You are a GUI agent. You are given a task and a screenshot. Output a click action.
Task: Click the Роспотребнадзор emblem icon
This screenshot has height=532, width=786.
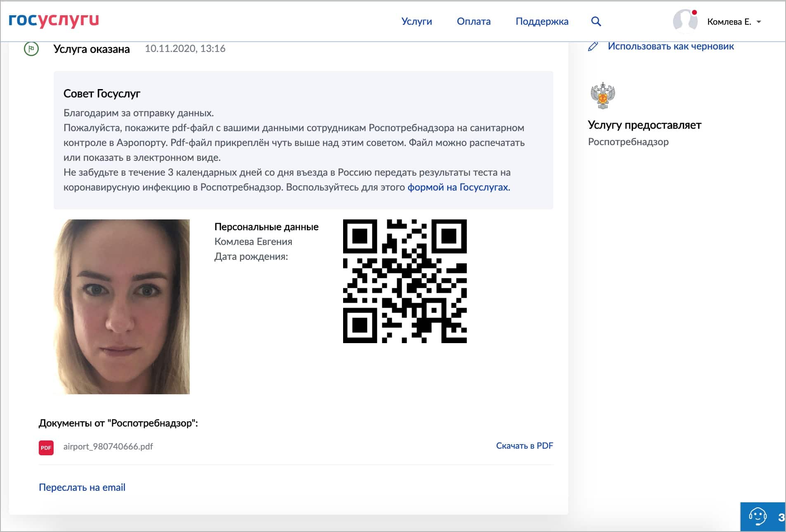click(x=602, y=95)
